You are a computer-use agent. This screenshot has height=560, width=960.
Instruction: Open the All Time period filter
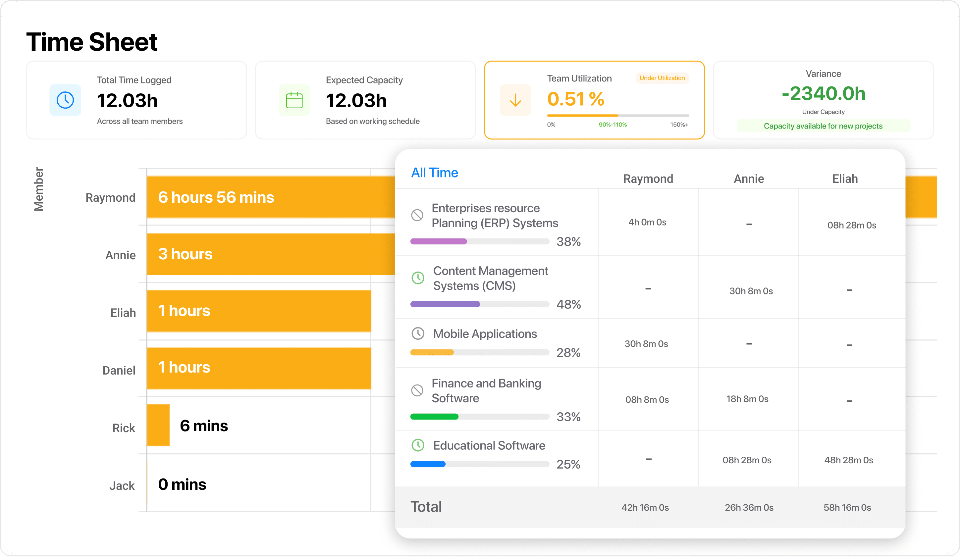(x=434, y=173)
